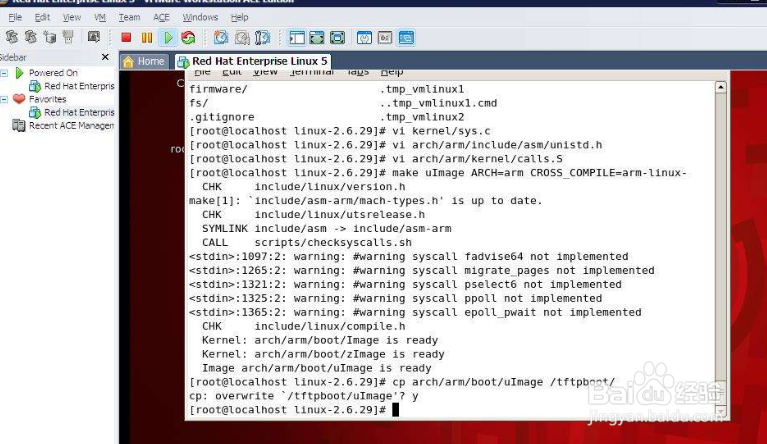Image resolution: width=767 pixels, height=444 pixels.
Task: Open the Windows menu
Action: (x=200, y=17)
